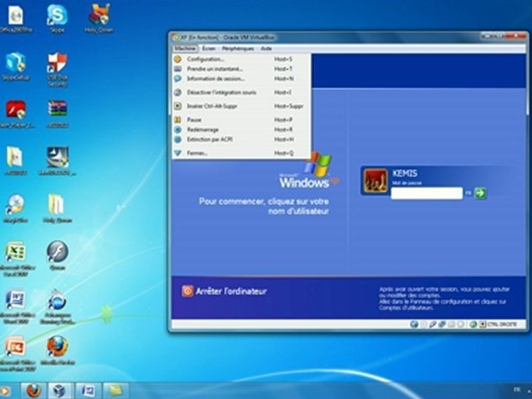Click the SkypeSetup desktop icon
Viewport: 532px width, 399px height.
[16, 66]
